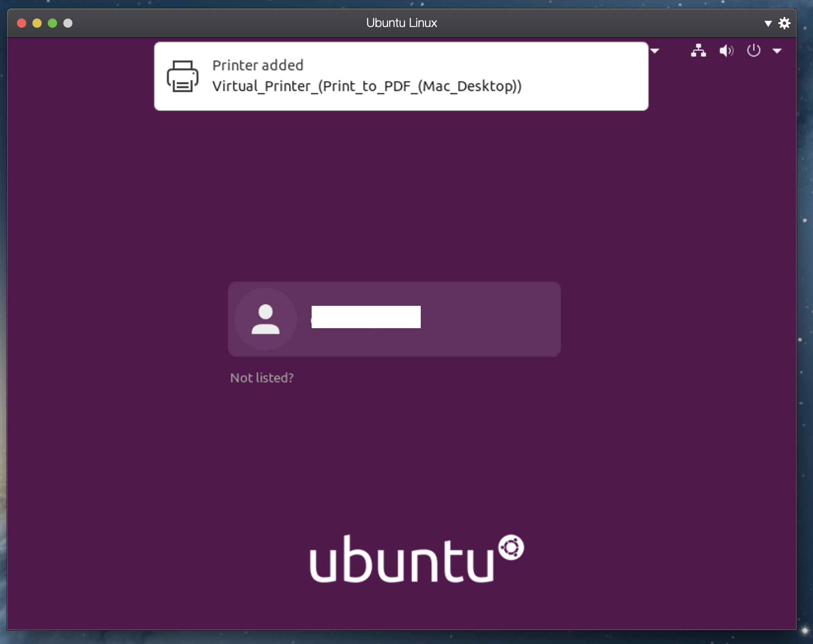The image size is (813, 644).
Task: Click the small arrow right of the notification
Action: [655, 51]
